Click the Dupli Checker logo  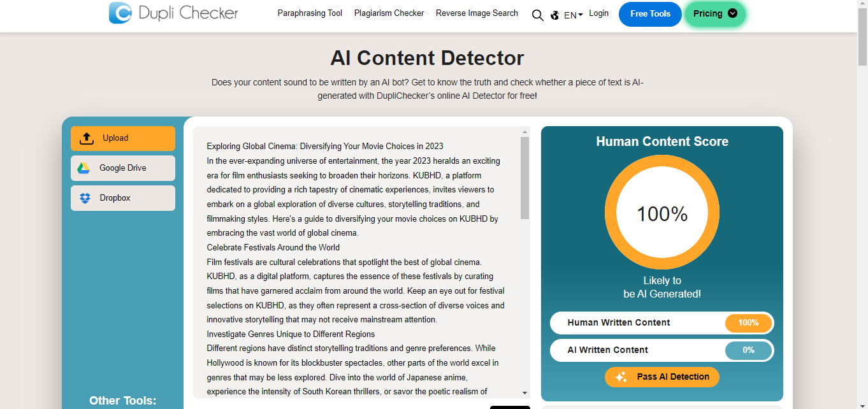(x=173, y=13)
